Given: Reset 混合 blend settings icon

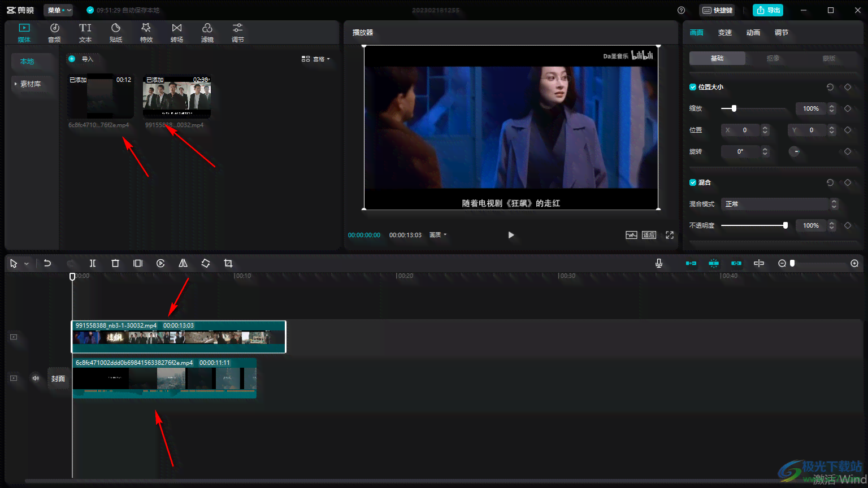Looking at the screenshot, I should click(830, 182).
